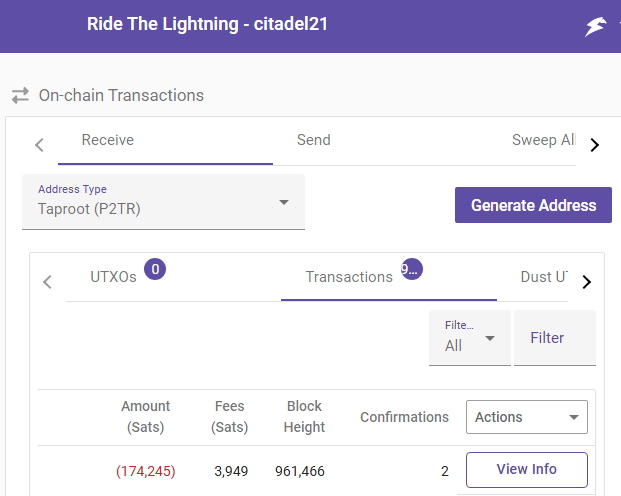Open the UTXOs count badge showing 0
The width and height of the screenshot is (621, 496).
155,269
